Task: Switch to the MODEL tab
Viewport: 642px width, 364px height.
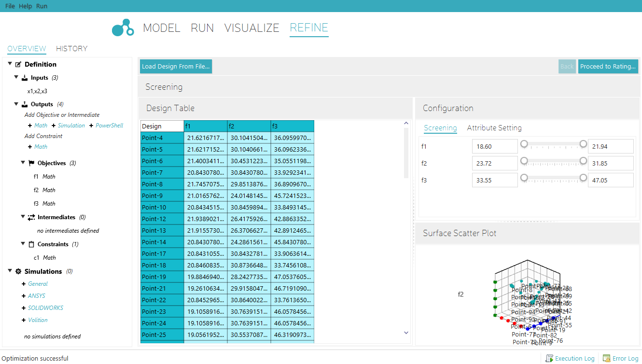Action: [162, 28]
